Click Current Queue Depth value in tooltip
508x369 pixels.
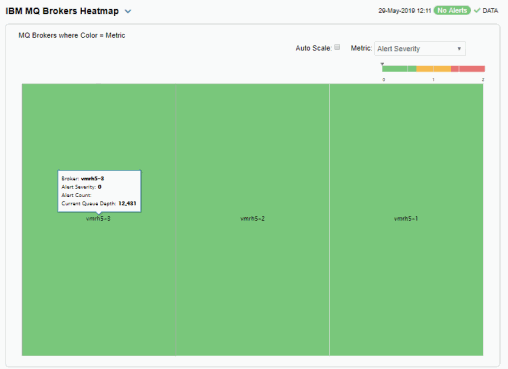pos(127,203)
